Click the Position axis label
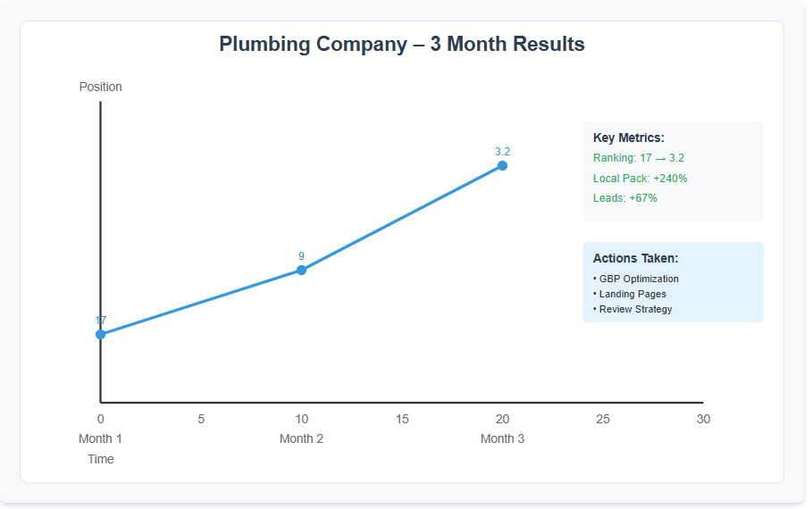Screen dimensions: 812x509 click(100, 87)
